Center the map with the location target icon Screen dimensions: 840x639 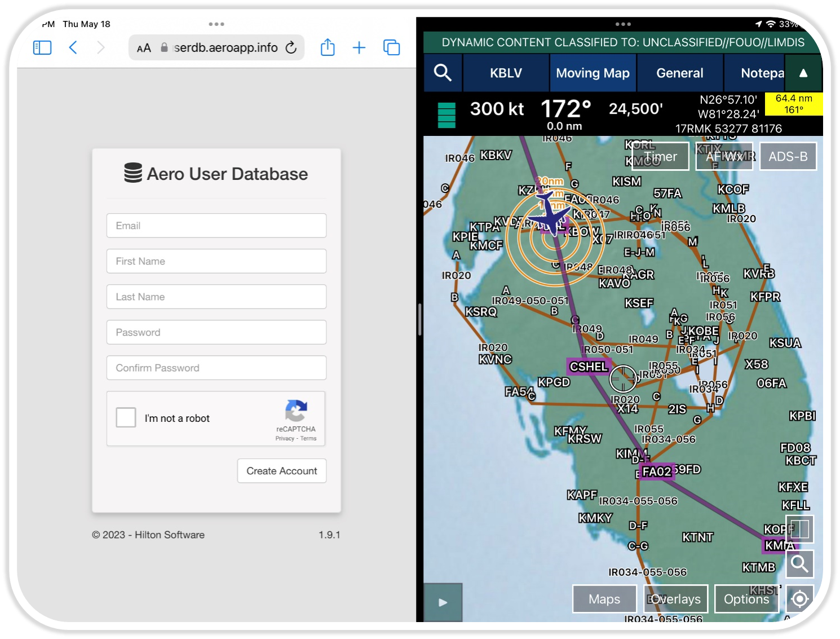click(x=799, y=598)
